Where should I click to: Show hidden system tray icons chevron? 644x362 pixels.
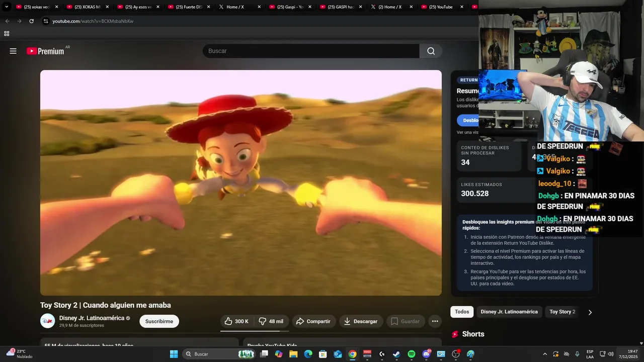pyautogui.click(x=545, y=354)
